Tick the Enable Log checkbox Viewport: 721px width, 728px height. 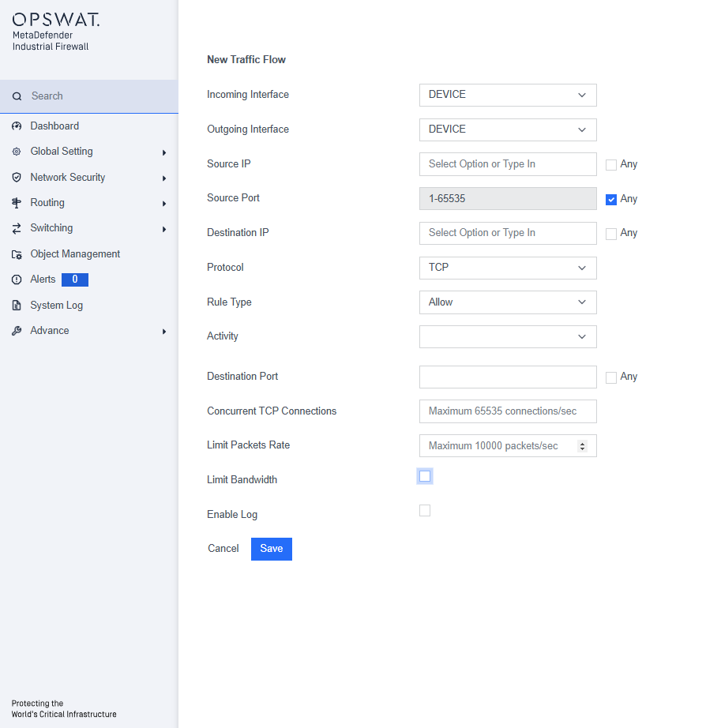(425, 511)
